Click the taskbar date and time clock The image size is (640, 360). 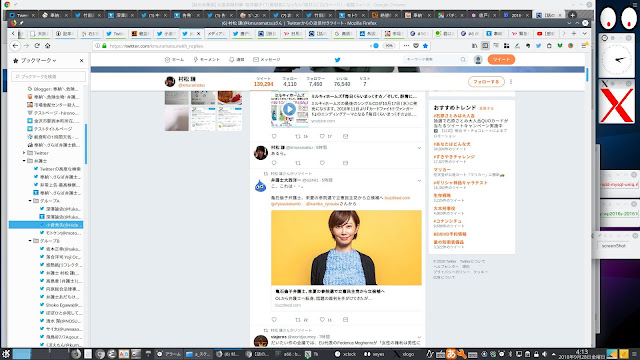pos(581,354)
